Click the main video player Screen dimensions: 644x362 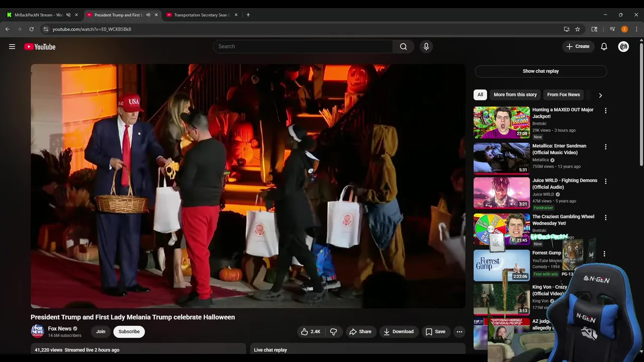[x=248, y=186]
